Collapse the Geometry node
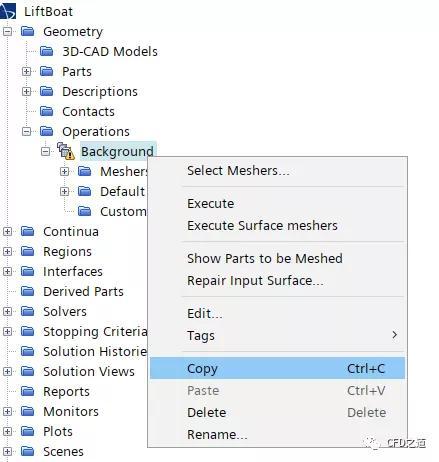The width and height of the screenshot is (439, 462). pyautogui.click(x=7, y=32)
